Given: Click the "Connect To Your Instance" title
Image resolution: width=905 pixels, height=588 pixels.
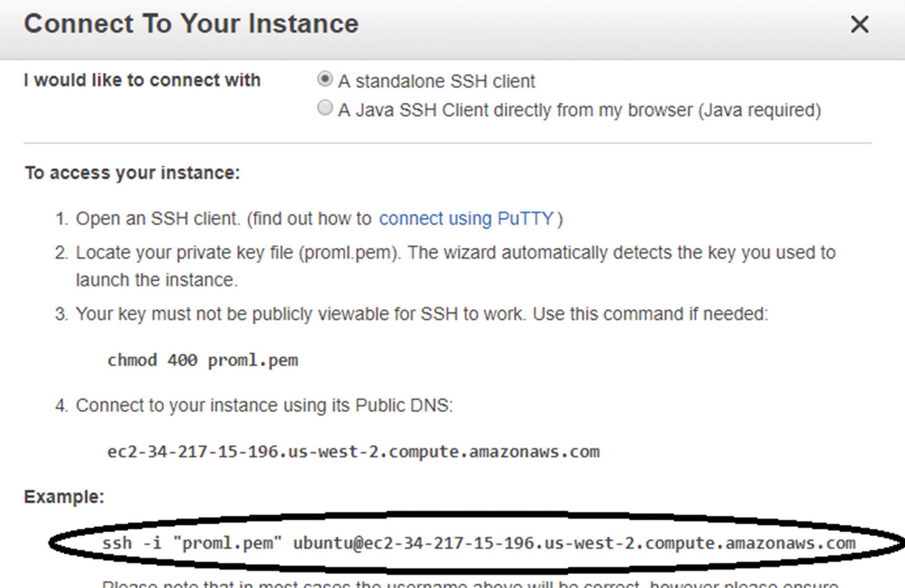Looking at the screenshot, I should 191,24.
